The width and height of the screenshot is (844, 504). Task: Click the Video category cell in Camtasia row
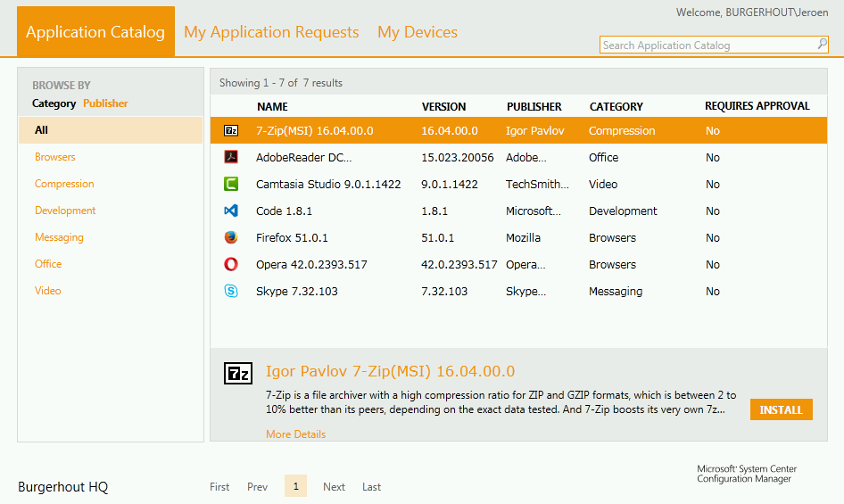point(603,184)
